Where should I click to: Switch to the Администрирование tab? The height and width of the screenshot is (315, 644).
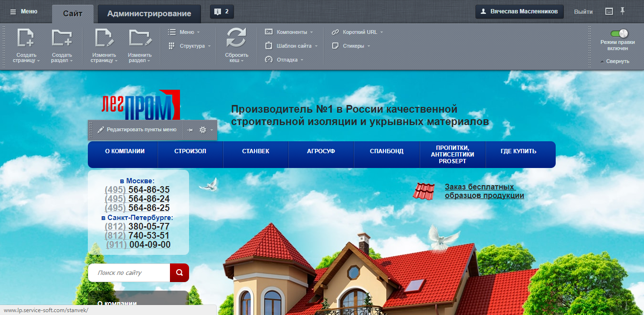pos(149,13)
